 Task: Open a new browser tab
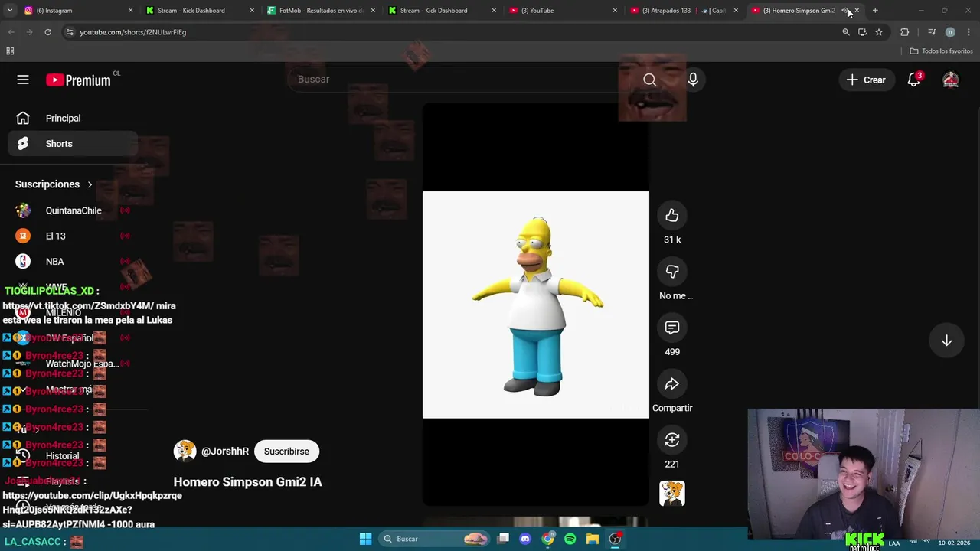point(875,11)
